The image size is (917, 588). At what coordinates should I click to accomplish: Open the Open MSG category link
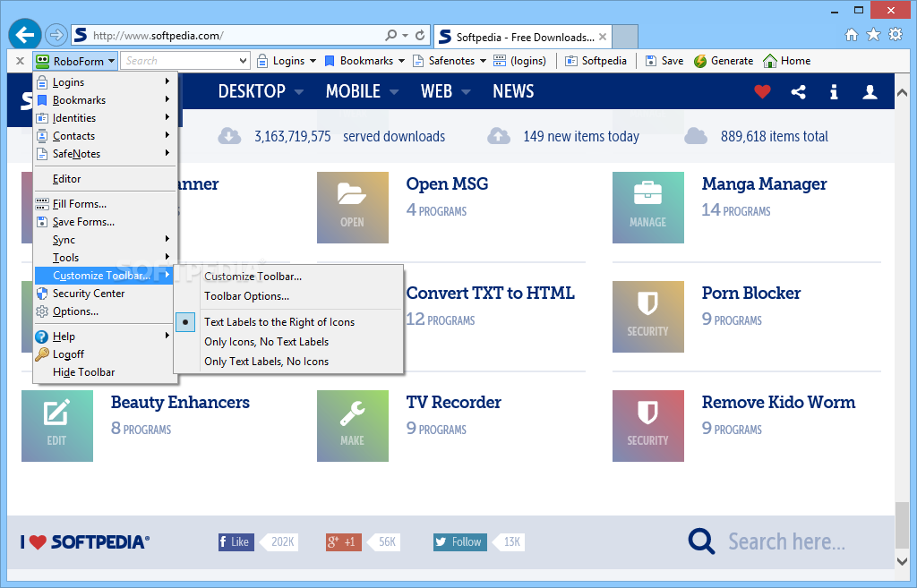447,183
